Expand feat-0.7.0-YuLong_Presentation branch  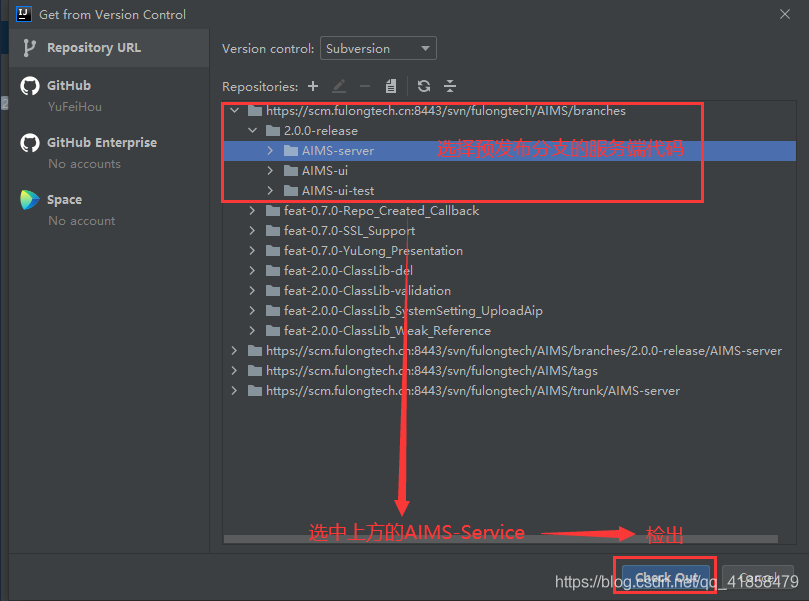pyautogui.click(x=252, y=251)
